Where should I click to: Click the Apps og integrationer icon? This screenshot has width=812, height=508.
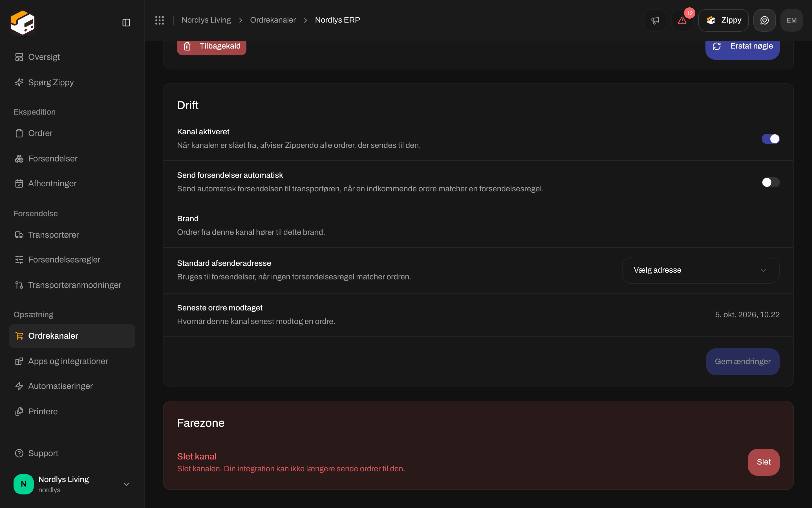pyautogui.click(x=19, y=361)
